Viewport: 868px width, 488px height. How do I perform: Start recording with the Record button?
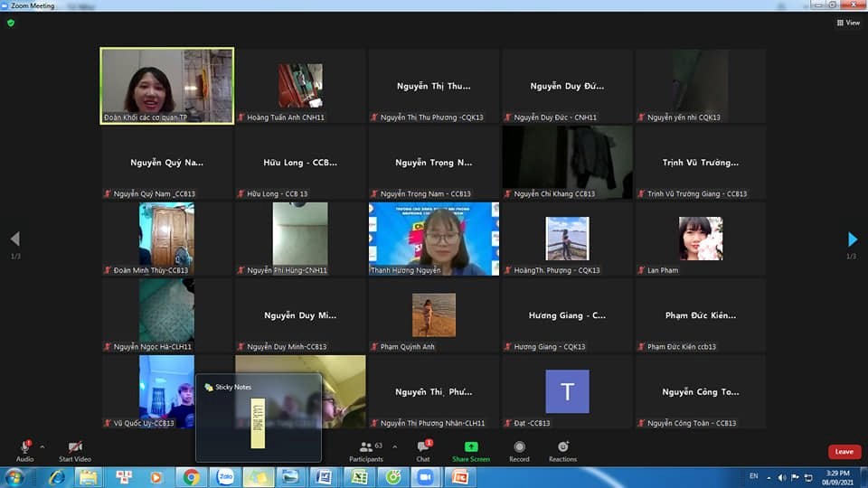[519, 451]
